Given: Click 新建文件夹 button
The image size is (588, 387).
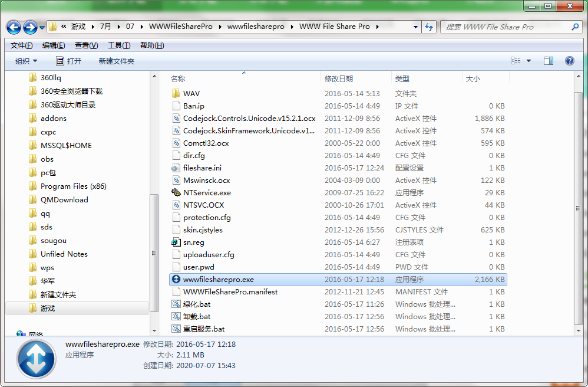Looking at the screenshot, I should (x=116, y=61).
